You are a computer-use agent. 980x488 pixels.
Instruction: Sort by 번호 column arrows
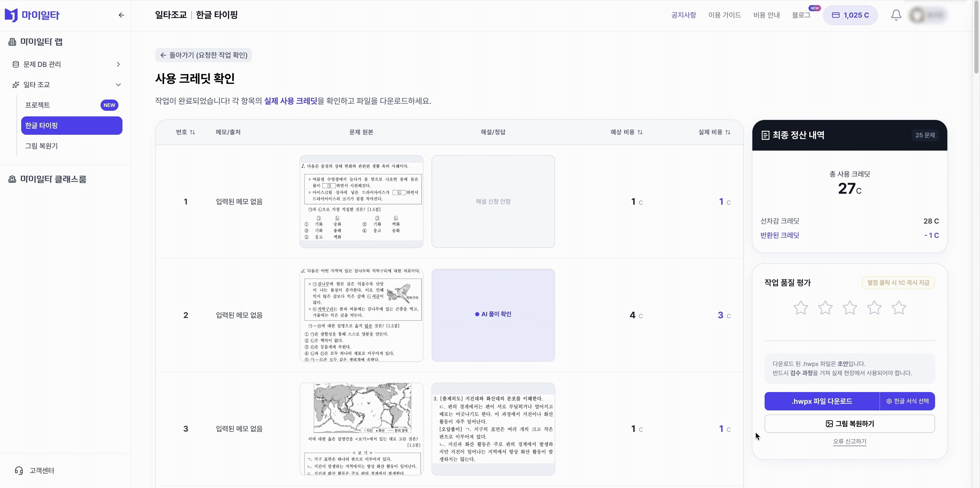[192, 132]
